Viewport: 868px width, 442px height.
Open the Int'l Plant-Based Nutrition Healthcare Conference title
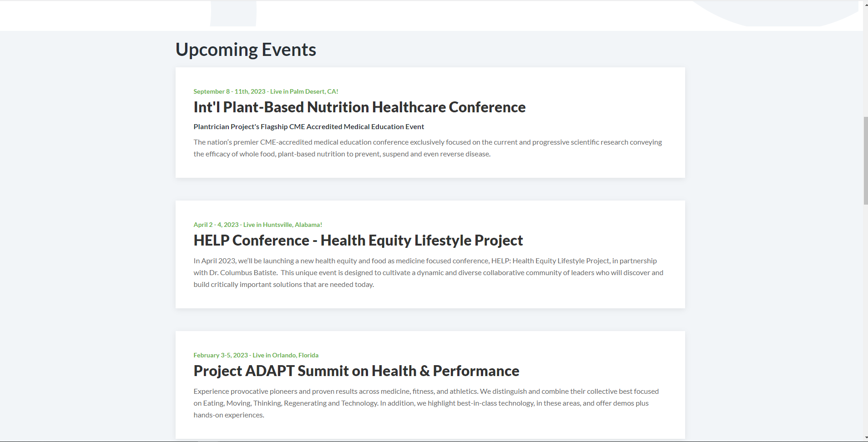[x=359, y=107]
